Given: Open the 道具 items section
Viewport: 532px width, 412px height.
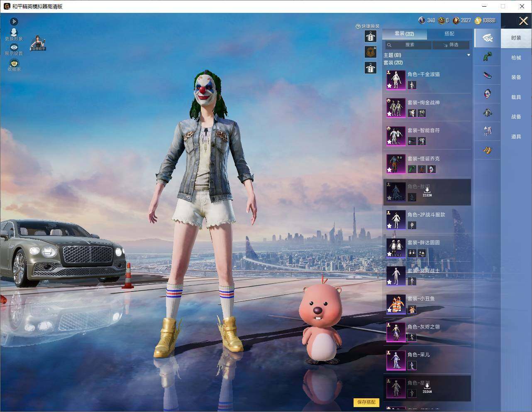Looking at the screenshot, I should point(516,137).
